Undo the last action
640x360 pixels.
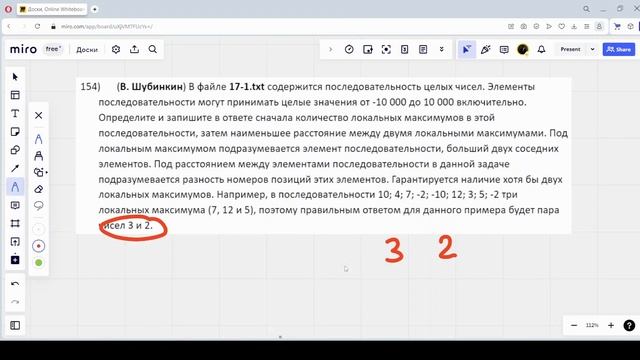point(15,284)
